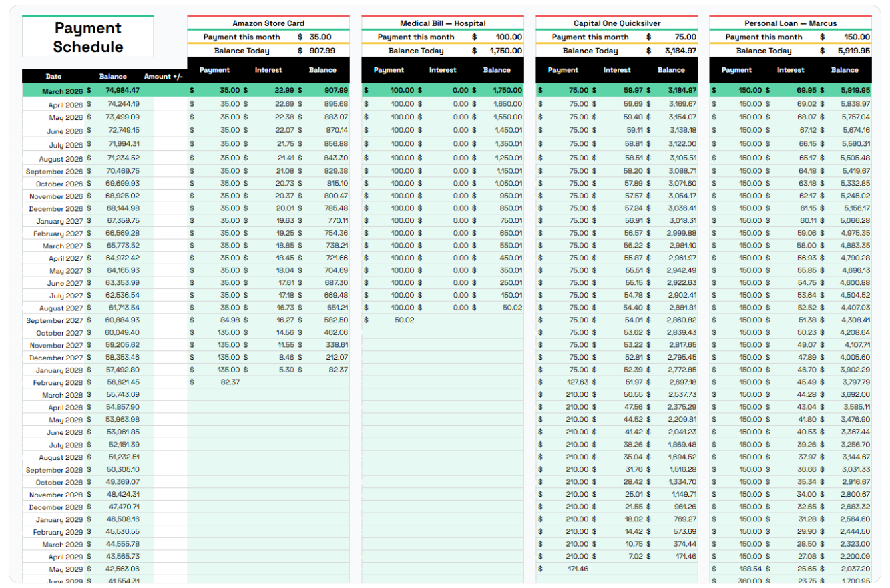
Task: Click Amazon final payment 82.37
Action: tap(230, 382)
